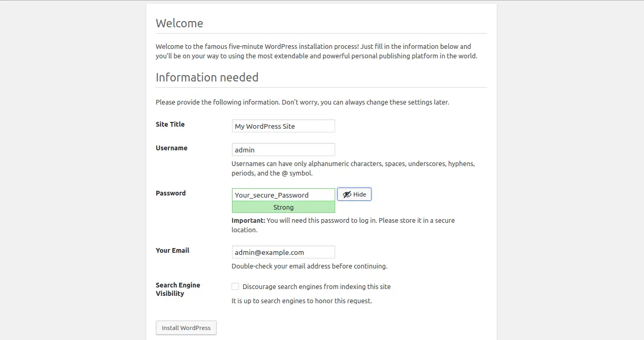Screen dimensions: 644x340
Task: Click the Discourage search engines label text
Action: 317,287
